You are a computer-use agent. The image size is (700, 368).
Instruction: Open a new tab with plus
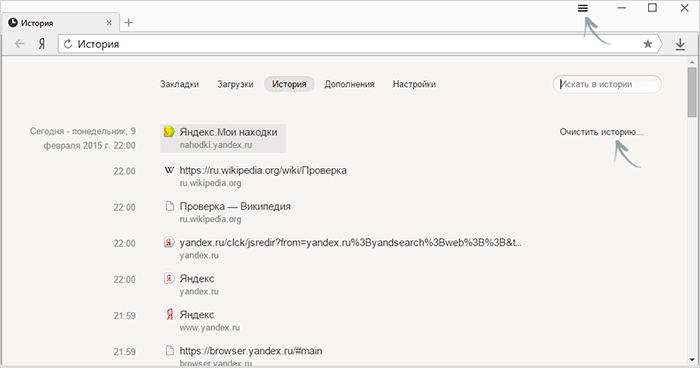(x=129, y=22)
